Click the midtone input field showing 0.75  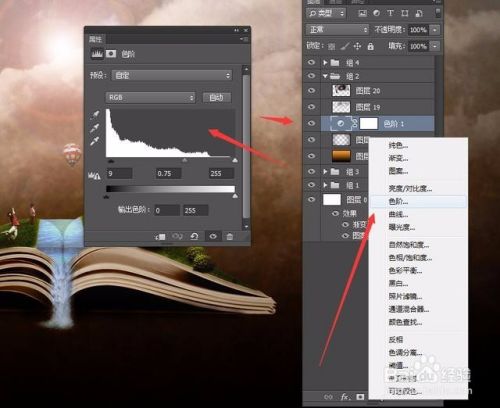coord(169,173)
